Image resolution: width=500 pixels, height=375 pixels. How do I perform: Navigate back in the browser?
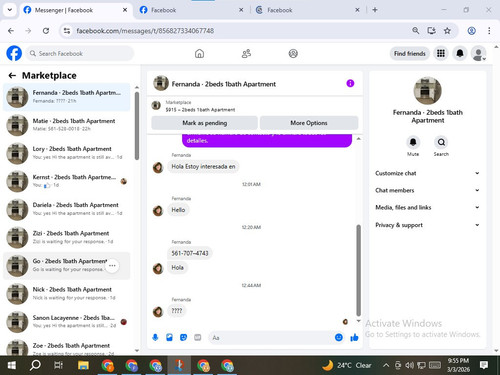point(11,31)
